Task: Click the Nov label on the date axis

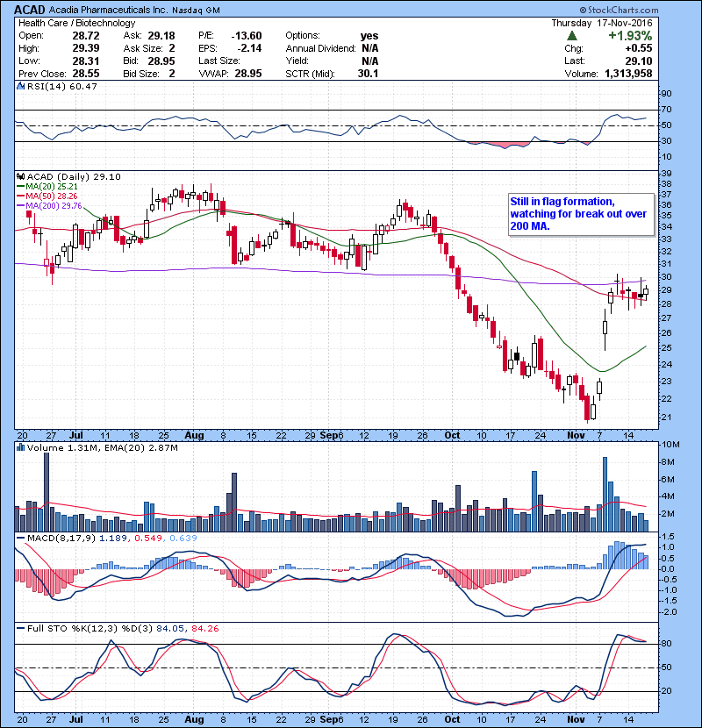Action: pos(574,435)
